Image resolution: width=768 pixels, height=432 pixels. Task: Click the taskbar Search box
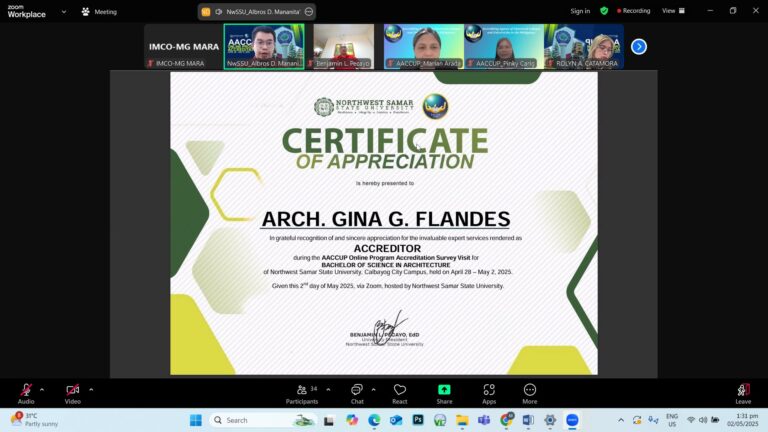pyautogui.click(x=264, y=420)
